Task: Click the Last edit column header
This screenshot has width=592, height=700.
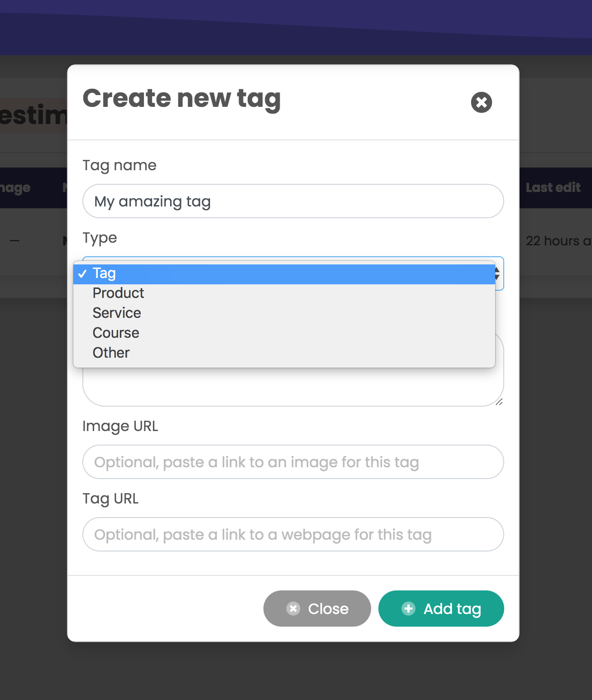Action: click(x=553, y=187)
